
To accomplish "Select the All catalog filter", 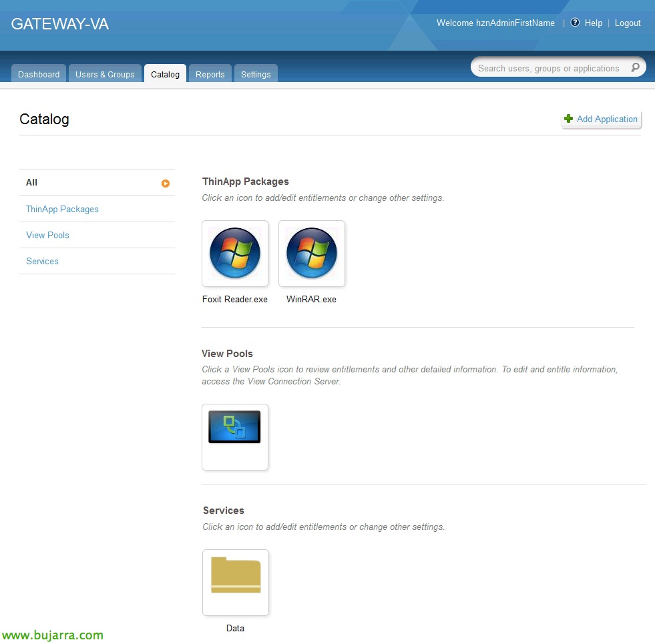I will point(97,182).
